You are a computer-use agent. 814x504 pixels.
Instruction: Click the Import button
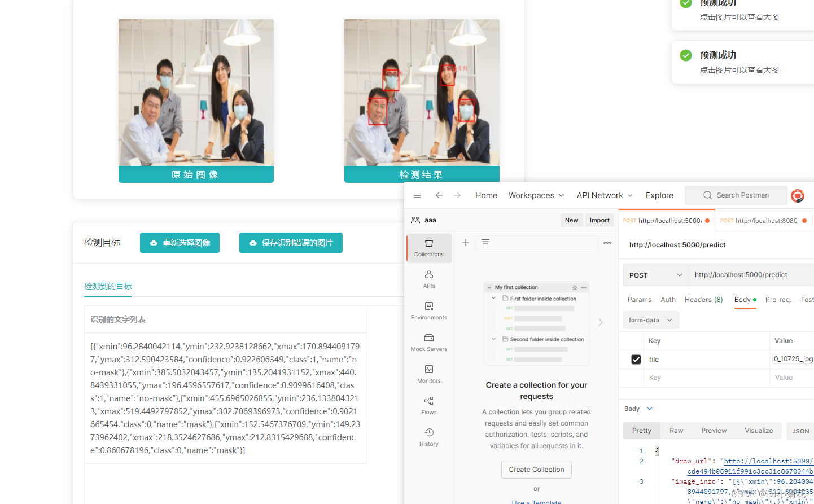tap(599, 220)
